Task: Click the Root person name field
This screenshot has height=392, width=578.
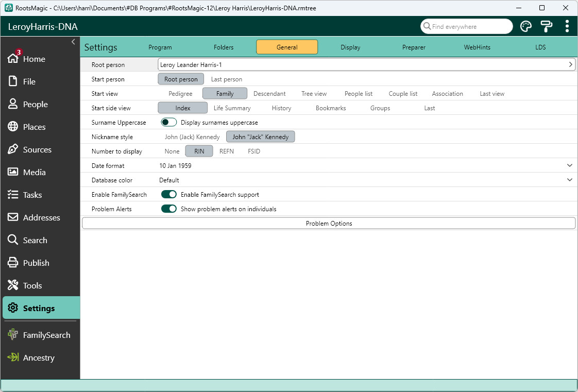Action: point(366,64)
